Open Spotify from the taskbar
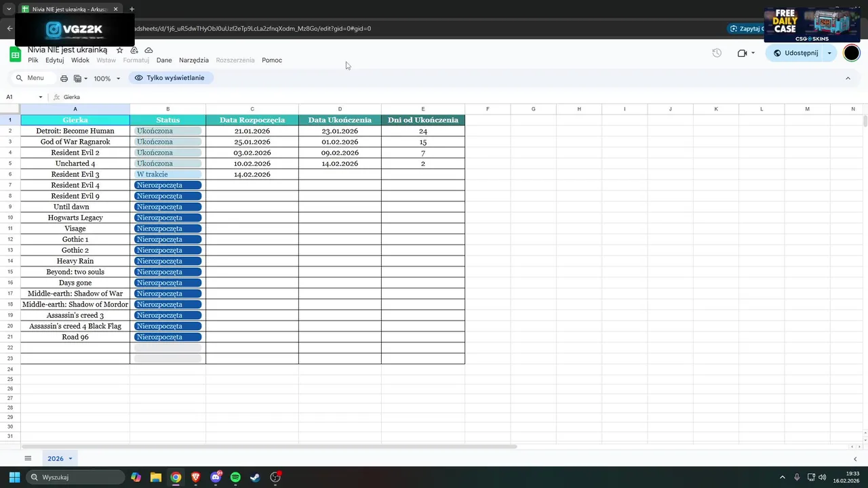This screenshot has height=488, width=868. click(235, 477)
